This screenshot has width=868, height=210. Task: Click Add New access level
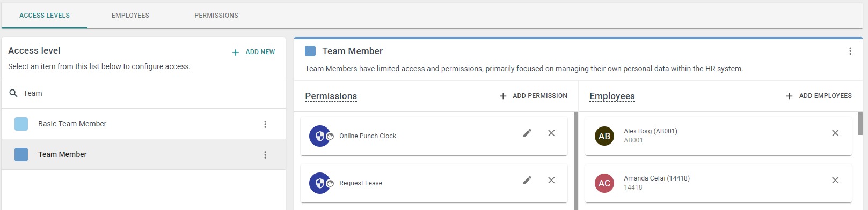point(253,52)
